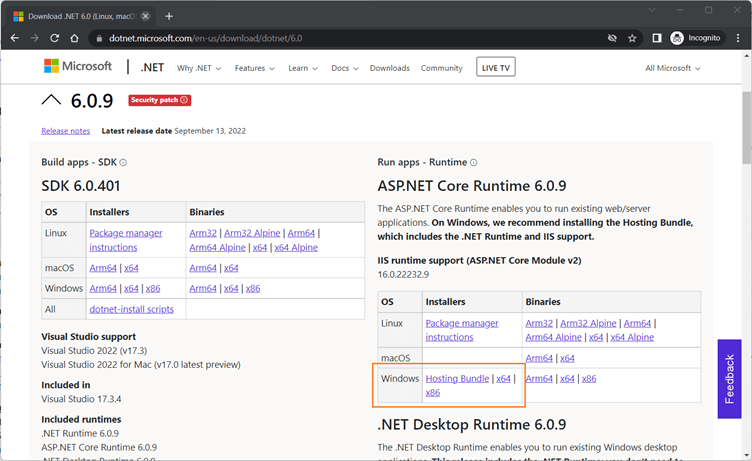752x461 pixels.
Task: Click the LIVE TV button
Action: tap(497, 67)
